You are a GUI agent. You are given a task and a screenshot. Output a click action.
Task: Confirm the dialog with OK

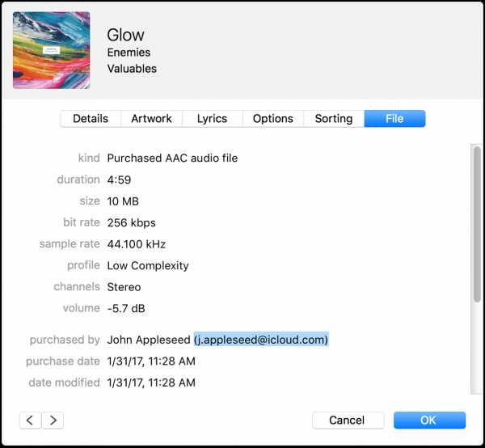429,420
